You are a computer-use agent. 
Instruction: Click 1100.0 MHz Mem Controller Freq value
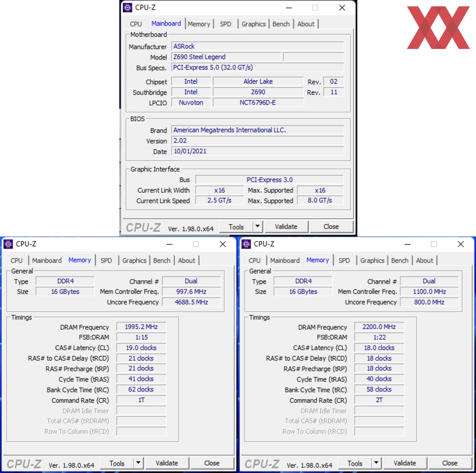click(x=429, y=292)
